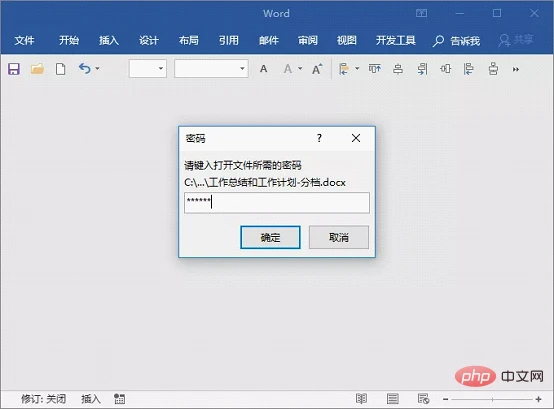This screenshot has width=554, height=409.
Task: Click the align objects icon
Action: 344,69
